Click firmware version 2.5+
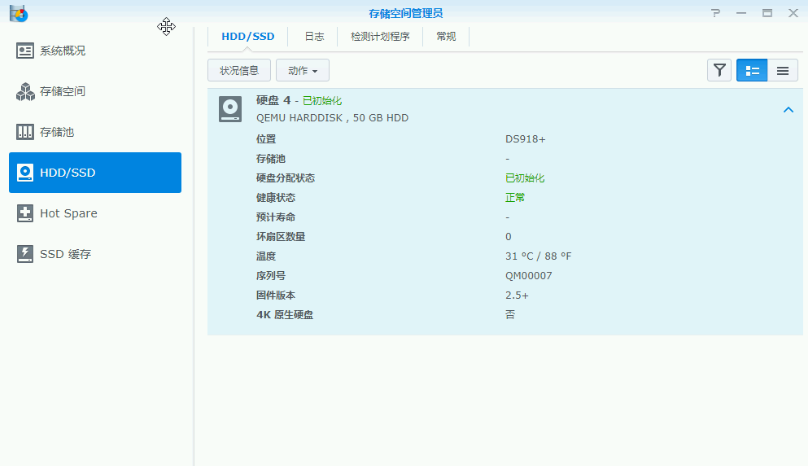The height and width of the screenshot is (466, 808). coord(517,295)
